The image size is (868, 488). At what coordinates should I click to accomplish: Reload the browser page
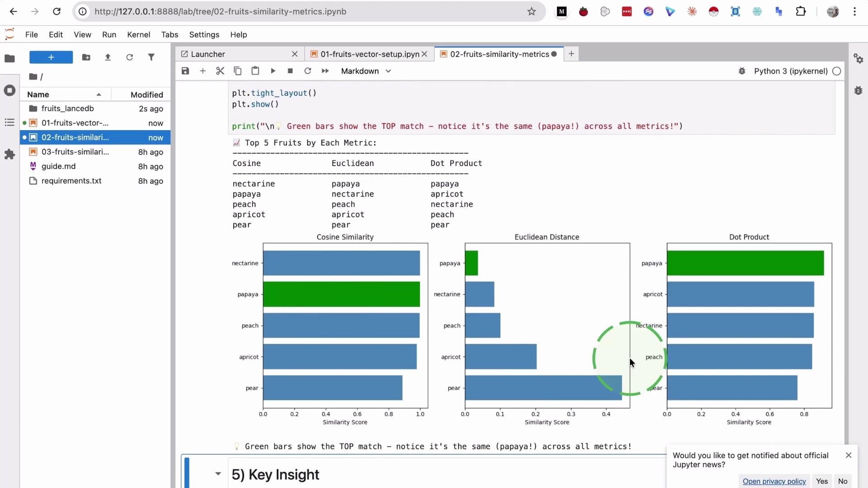[57, 12]
